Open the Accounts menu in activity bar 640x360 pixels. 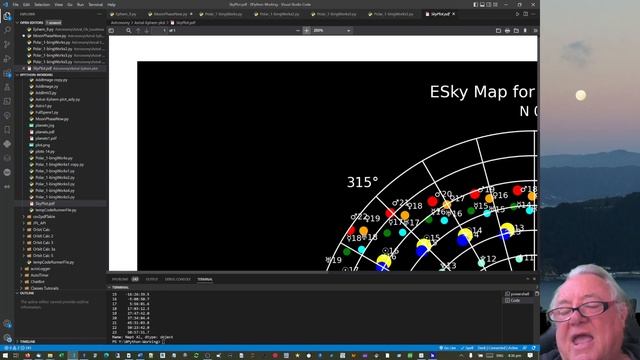click(x=7, y=324)
